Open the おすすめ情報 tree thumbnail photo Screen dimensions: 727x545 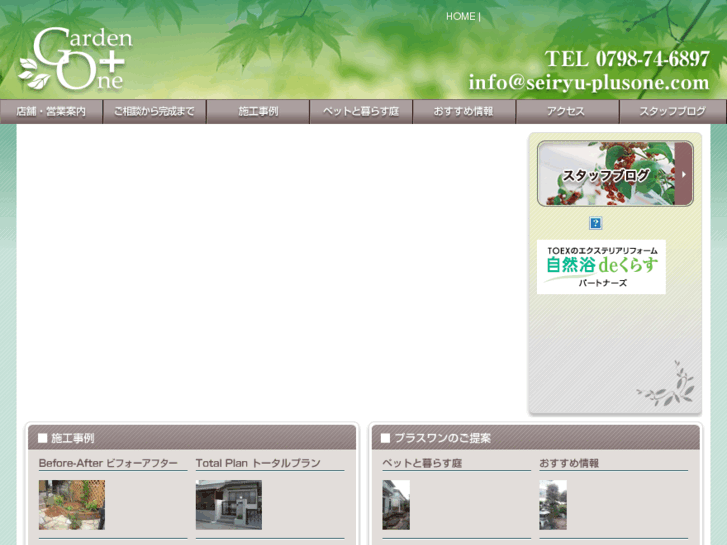[x=553, y=505]
